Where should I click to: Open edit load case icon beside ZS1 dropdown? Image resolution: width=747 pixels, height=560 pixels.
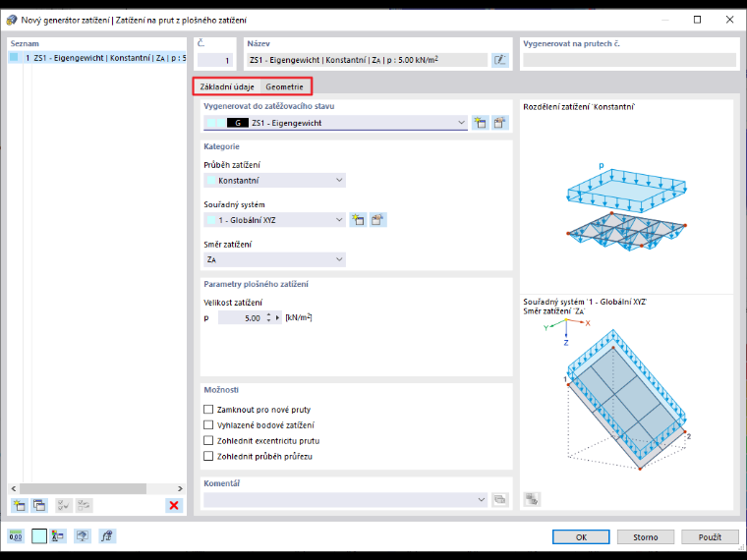tap(499, 123)
